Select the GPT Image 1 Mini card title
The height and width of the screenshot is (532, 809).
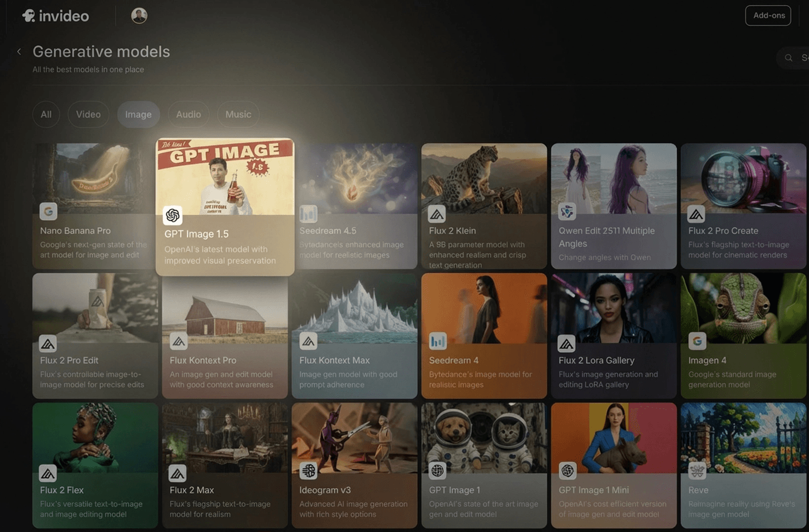(x=593, y=490)
